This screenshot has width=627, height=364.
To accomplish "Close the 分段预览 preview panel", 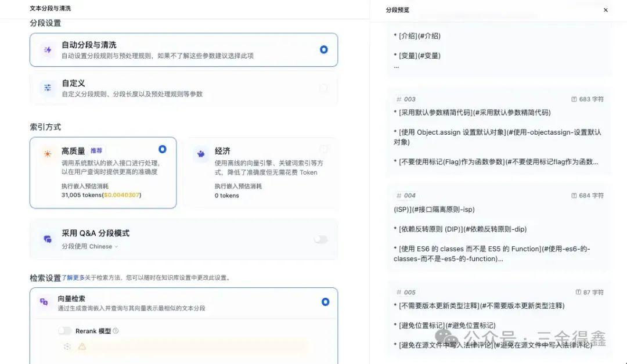I will (606, 9).
